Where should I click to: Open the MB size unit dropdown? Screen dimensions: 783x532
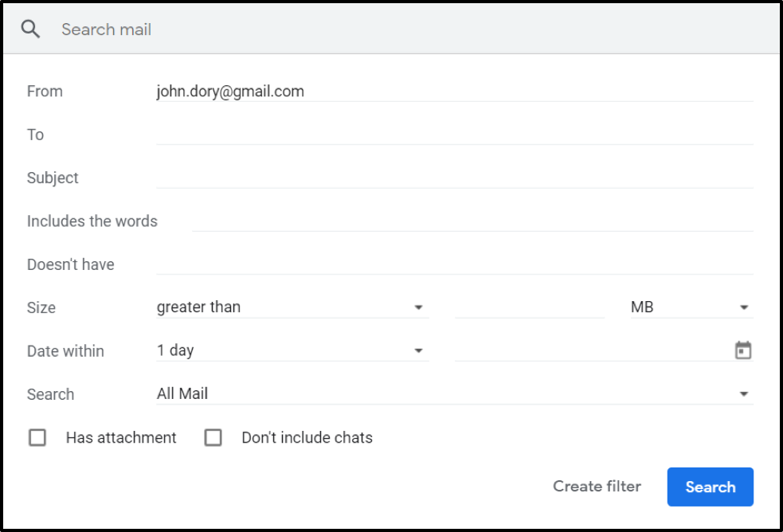click(691, 307)
